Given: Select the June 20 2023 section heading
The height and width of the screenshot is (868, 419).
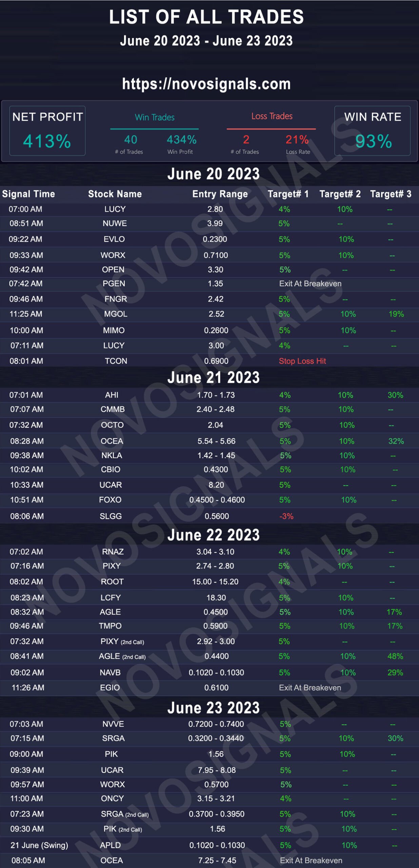Looking at the screenshot, I should click(x=213, y=174).
